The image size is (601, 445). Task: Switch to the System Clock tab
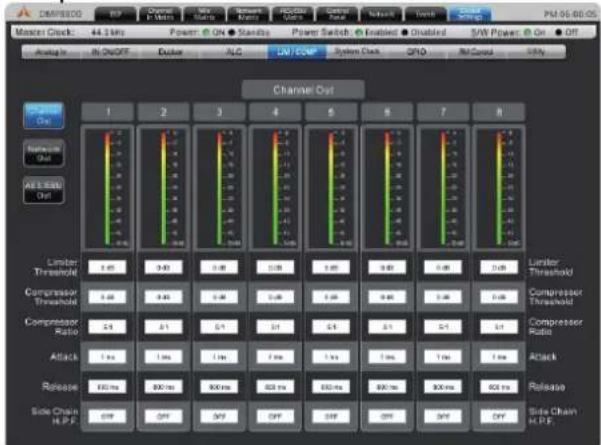point(357,51)
